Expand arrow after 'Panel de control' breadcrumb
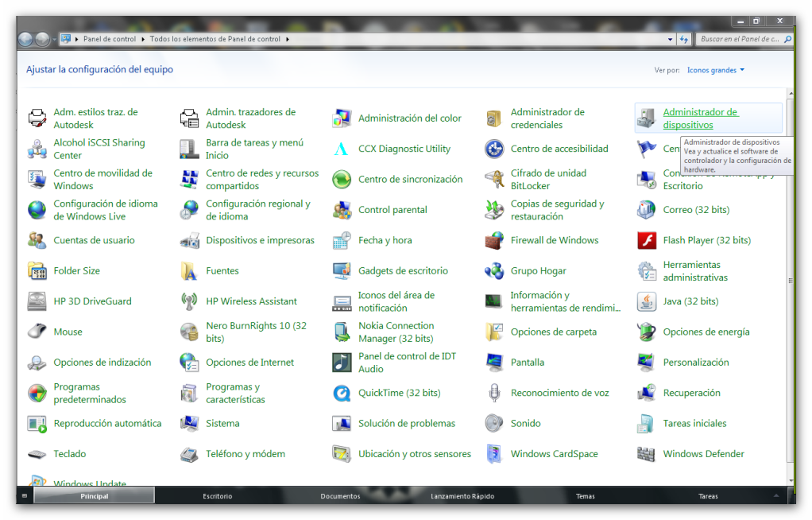The image size is (812, 520). pyautogui.click(x=143, y=40)
